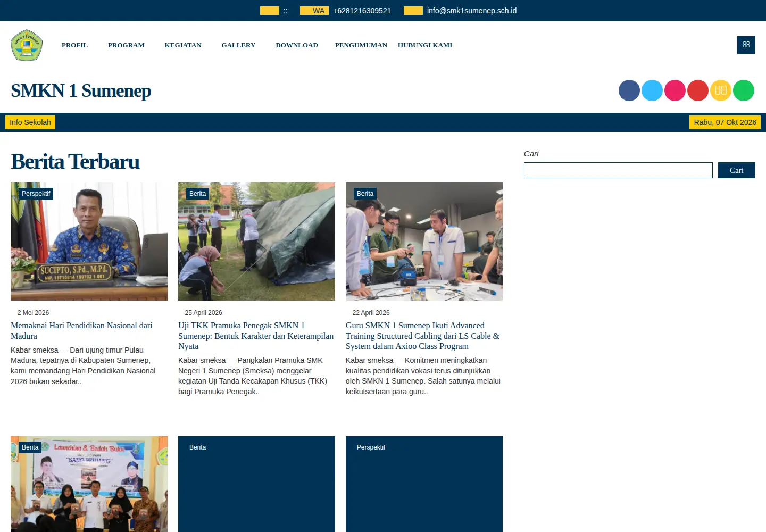Click the info@smk1sumenep.sch.id email link
This screenshot has width=766, height=532.
(x=472, y=11)
